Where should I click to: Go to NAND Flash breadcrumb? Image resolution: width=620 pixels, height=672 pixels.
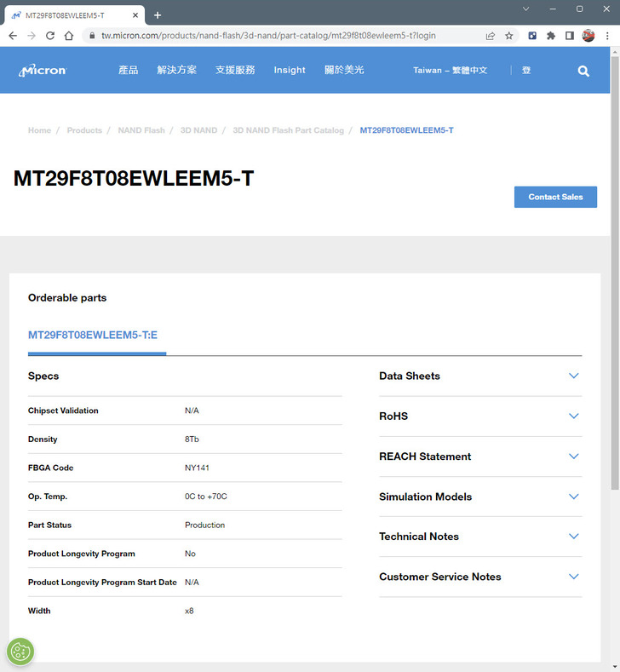(x=141, y=130)
